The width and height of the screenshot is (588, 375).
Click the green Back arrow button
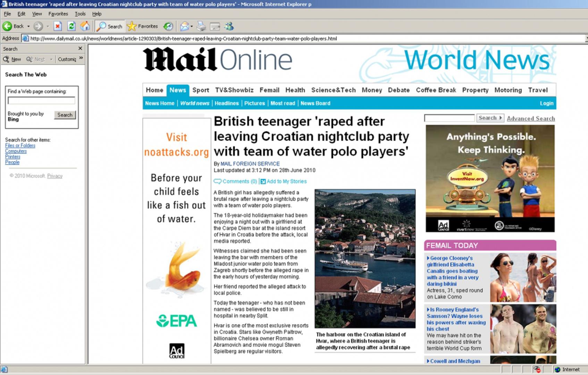click(x=8, y=26)
